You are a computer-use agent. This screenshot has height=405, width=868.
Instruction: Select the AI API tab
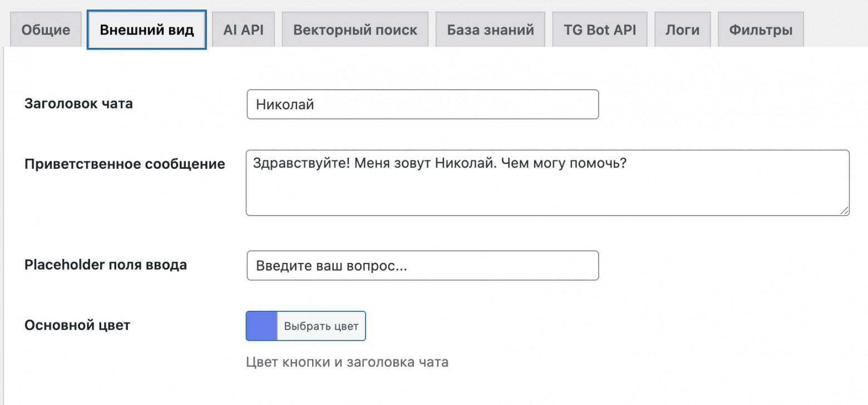coord(243,31)
